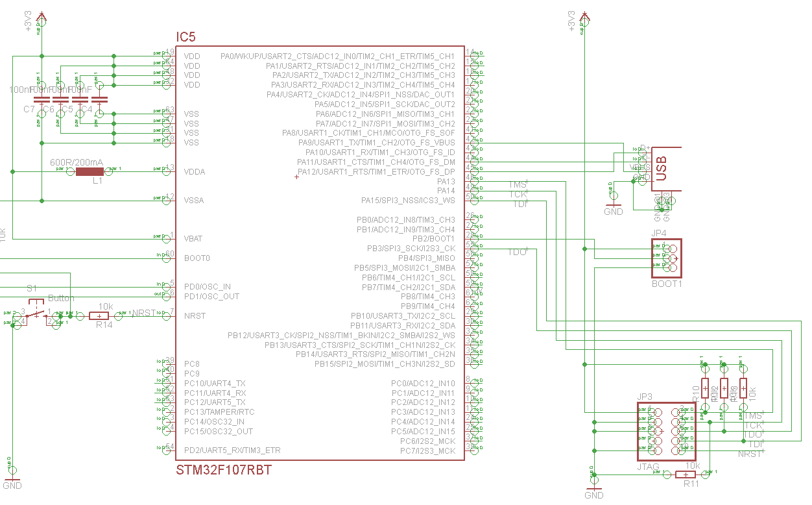Select the TMS net label next to PA13
812x505 pixels.
(518, 186)
